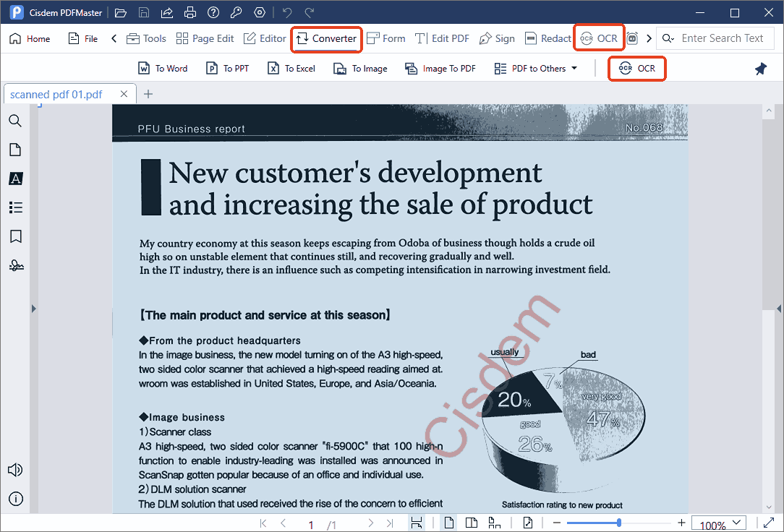Close the scanned pdf 01.pdf tab
Viewport: 784px width, 532px height.
click(124, 94)
